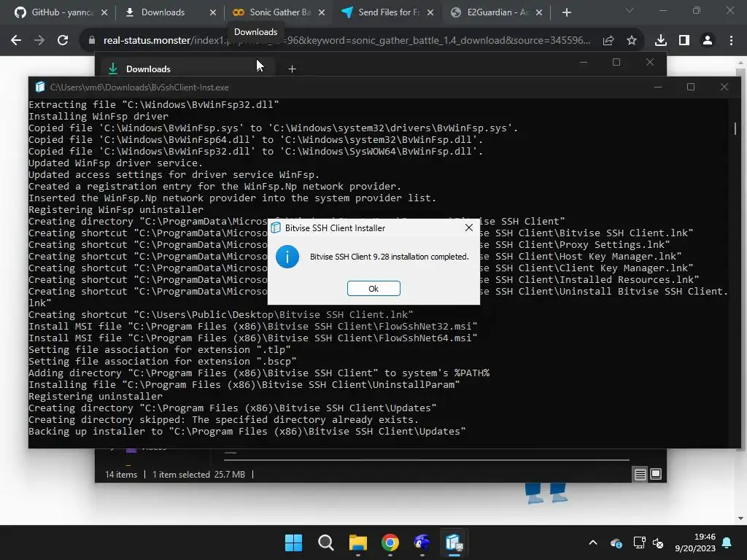Open Google Chrome from taskbar
The width and height of the screenshot is (747, 560).
[x=390, y=542]
